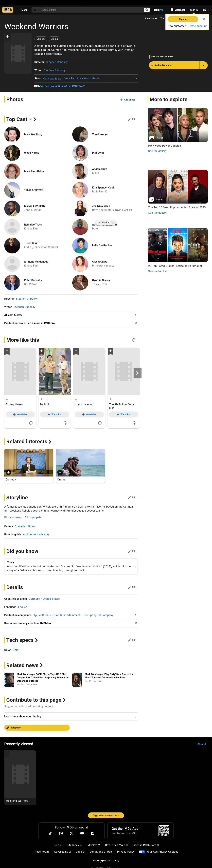212x868 pixels.
Task: Open Mark Wahlberg's cast photo
Action: pos(12,134)
